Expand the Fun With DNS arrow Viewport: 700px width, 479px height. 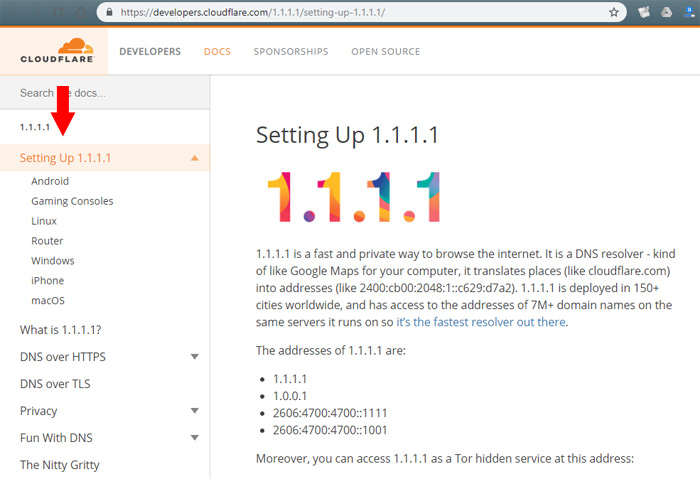pyautogui.click(x=195, y=438)
